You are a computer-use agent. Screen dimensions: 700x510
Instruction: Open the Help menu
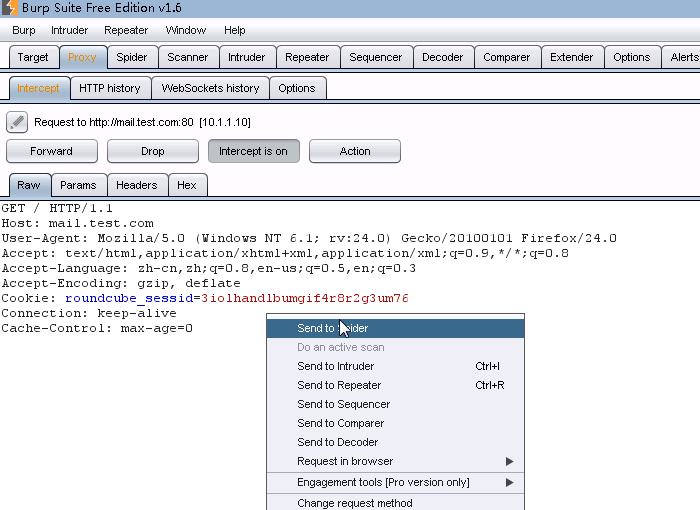(235, 30)
